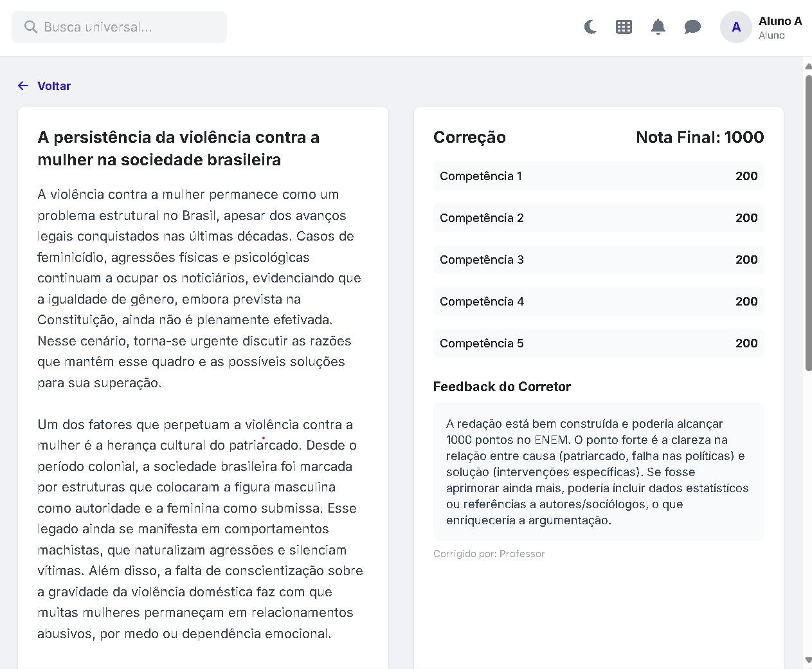This screenshot has height=669, width=812.
Task: Expand the Competência 2 row
Action: coord(598,217)
